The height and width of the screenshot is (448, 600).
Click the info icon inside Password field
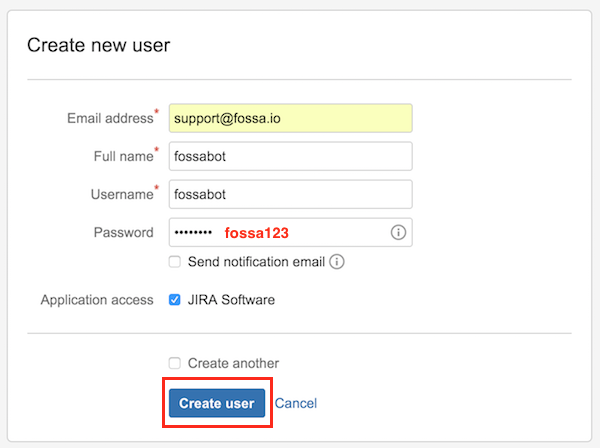(398, 233)
